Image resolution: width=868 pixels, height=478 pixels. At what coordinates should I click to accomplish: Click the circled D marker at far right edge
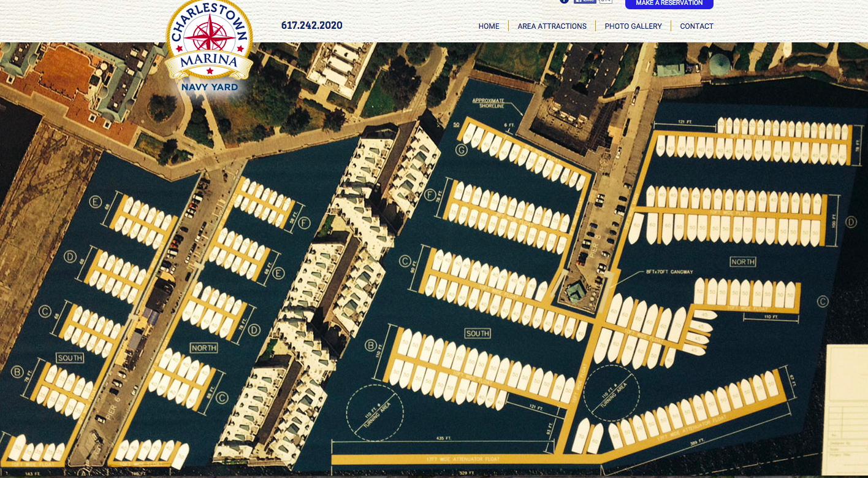(850, 222)
